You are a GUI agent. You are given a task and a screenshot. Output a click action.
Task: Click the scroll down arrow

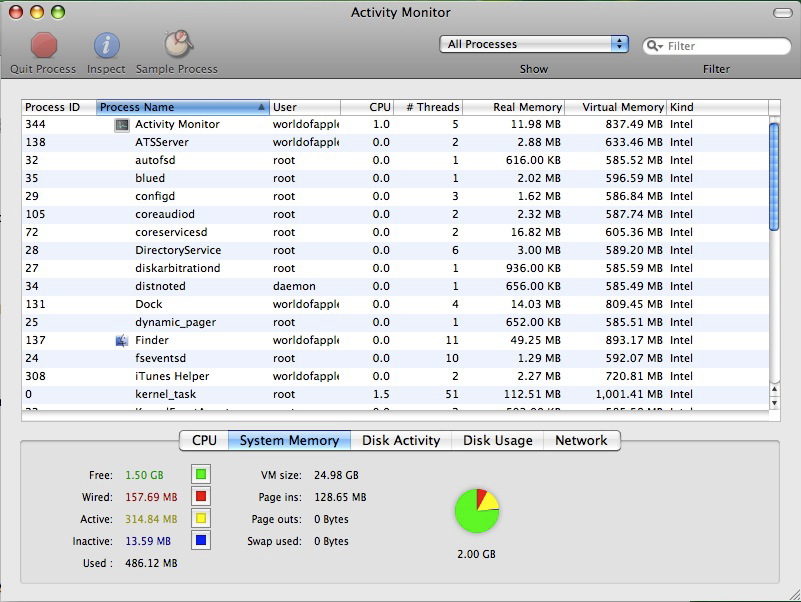[774, 403]
